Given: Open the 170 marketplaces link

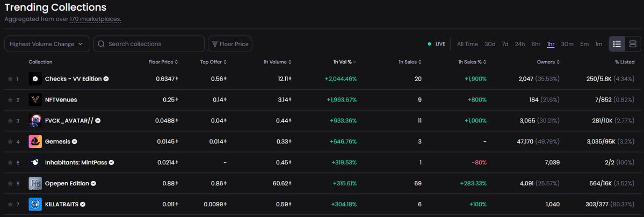Looking at the screenshot, I should [x=95, y=19].
